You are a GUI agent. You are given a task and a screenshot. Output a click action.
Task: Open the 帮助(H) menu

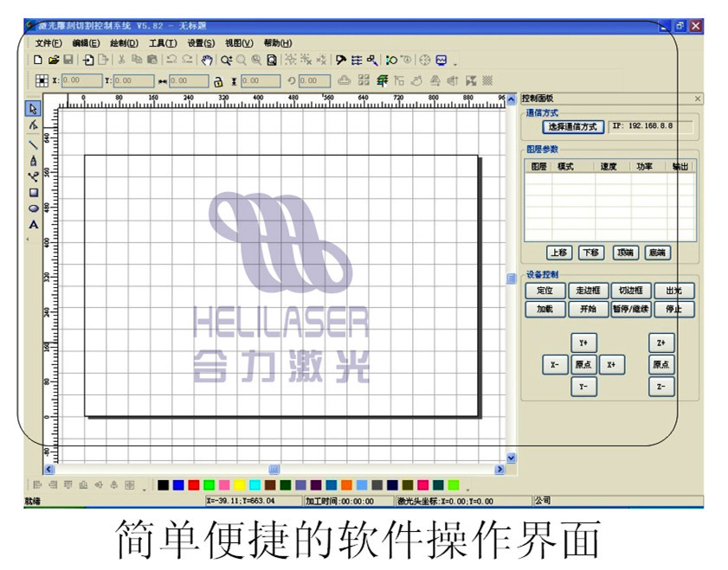[x=278, y=43]
